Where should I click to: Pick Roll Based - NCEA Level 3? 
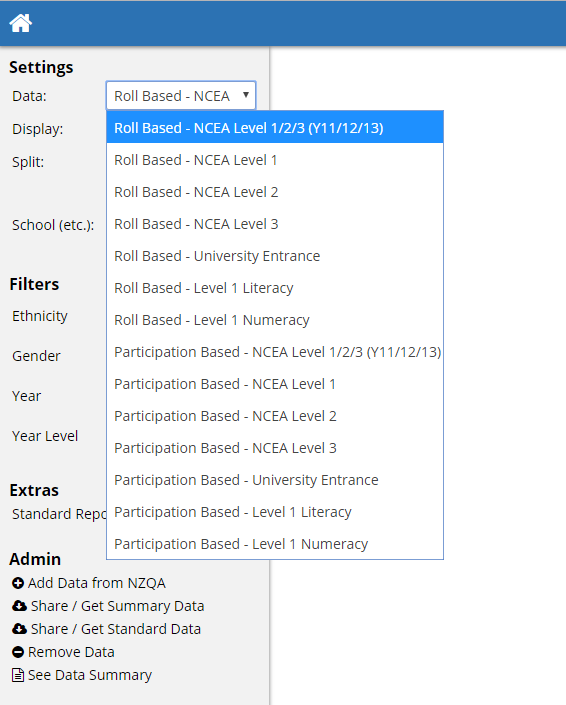[x=275, y=224]
